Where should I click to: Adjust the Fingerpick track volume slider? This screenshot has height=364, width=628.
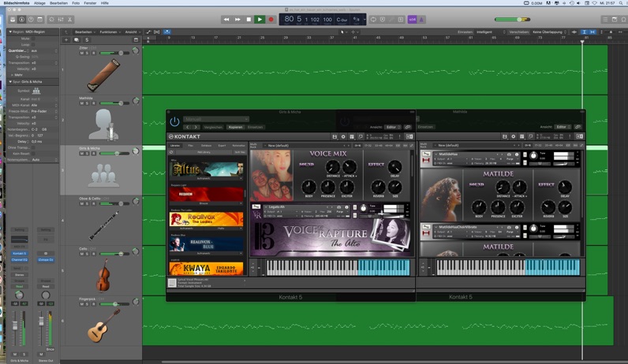(114, 304)
